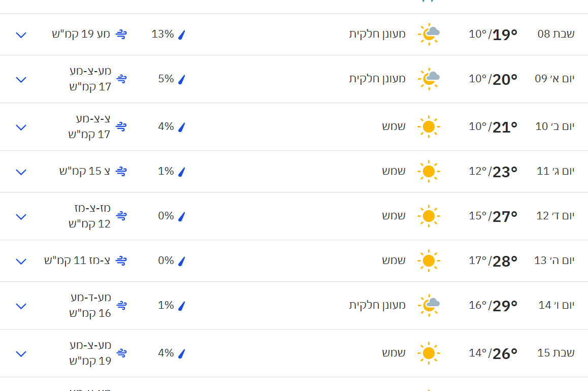
Task: Click the partly cloudy icon for שבת 08
Action: pyautogui.click(x=429, y=34)
